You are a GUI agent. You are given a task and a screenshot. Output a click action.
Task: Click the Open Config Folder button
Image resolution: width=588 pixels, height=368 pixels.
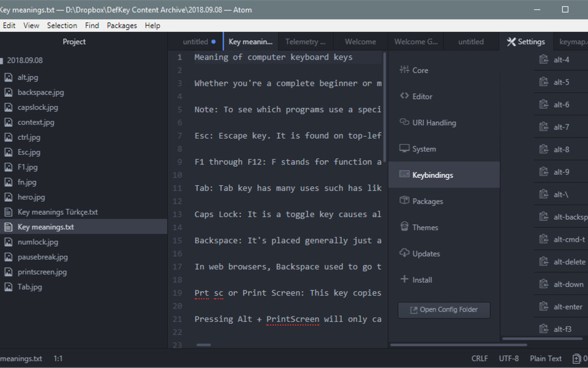[444, 310]
